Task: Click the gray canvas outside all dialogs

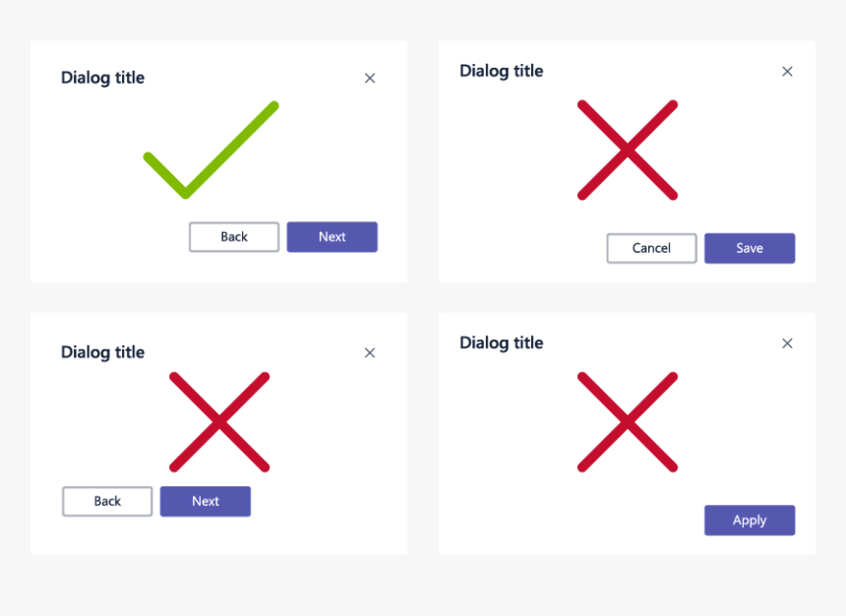Action: (x=423, y=585)
